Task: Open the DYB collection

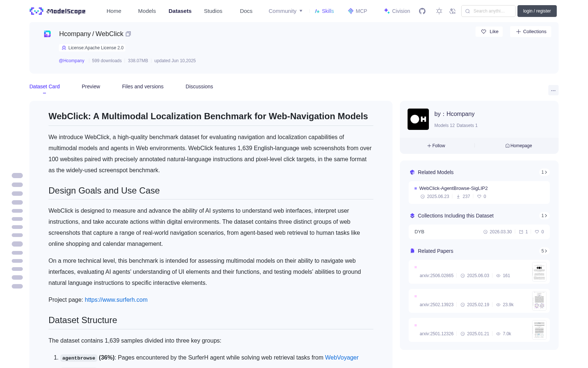Action: click(x=479, y=232)
